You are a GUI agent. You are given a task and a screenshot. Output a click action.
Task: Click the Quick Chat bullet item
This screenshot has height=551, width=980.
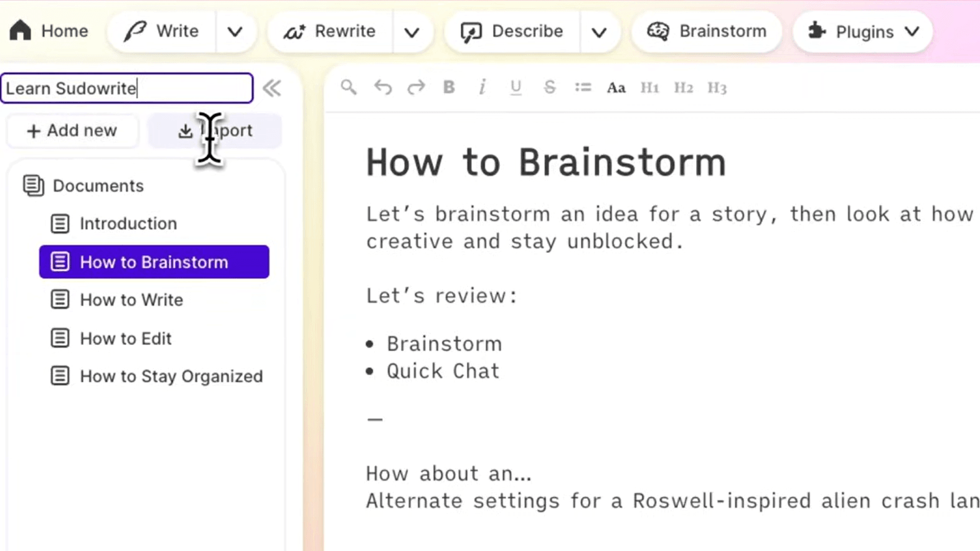[x=443, y=371]
